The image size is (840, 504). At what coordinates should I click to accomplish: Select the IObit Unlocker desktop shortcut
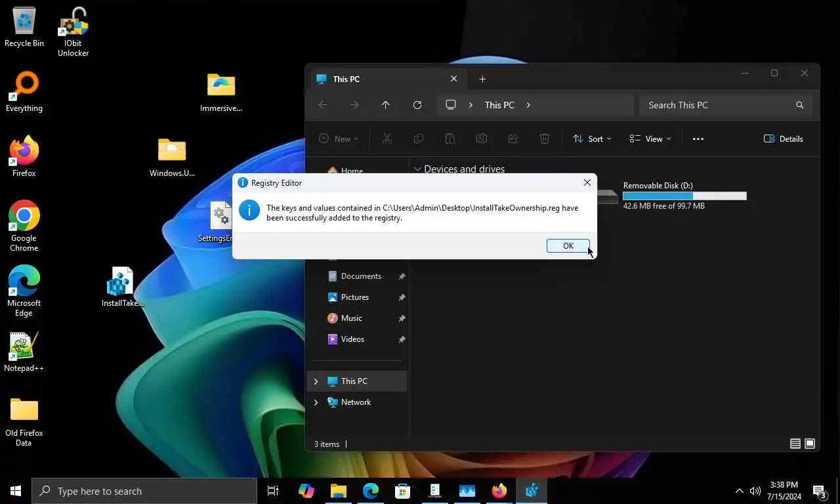pos(73,31)
